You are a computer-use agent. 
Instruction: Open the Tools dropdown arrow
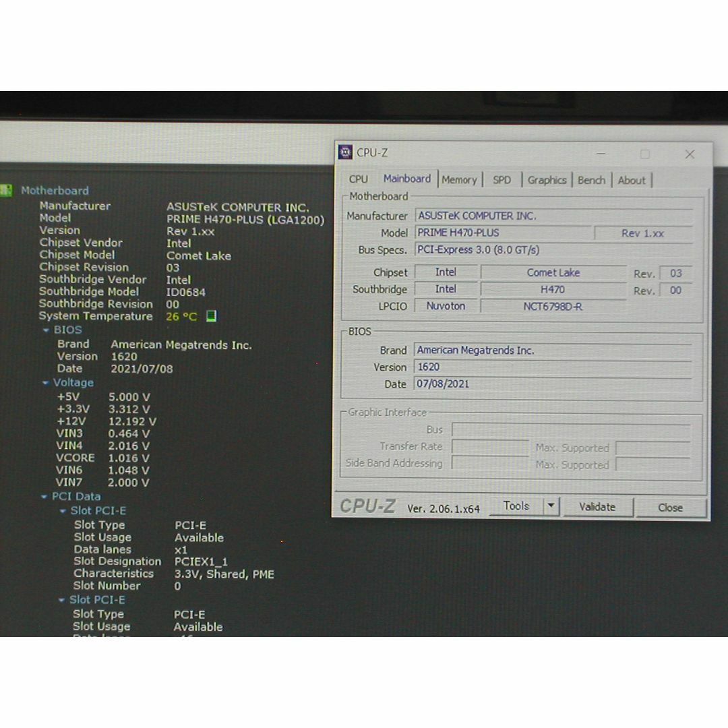pos(551,506)
